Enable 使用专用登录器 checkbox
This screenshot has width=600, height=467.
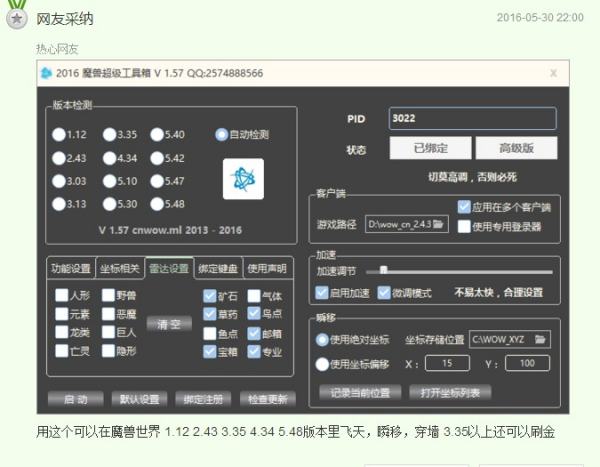click(x=464, y=227)
